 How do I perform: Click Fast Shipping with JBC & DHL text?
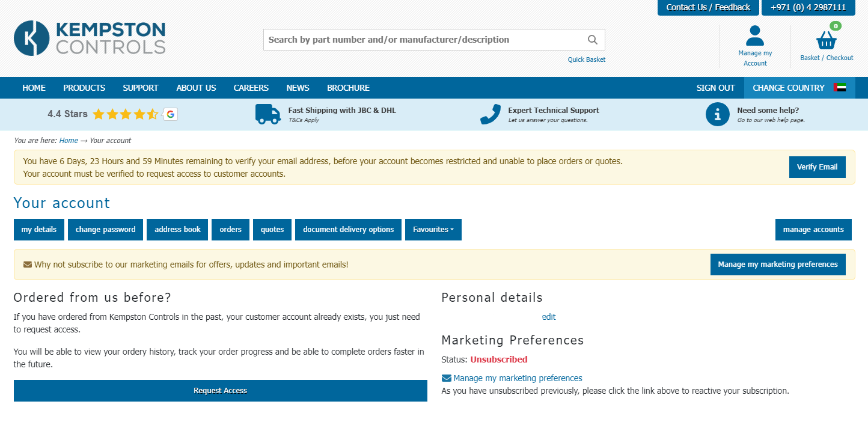(342, 110)
